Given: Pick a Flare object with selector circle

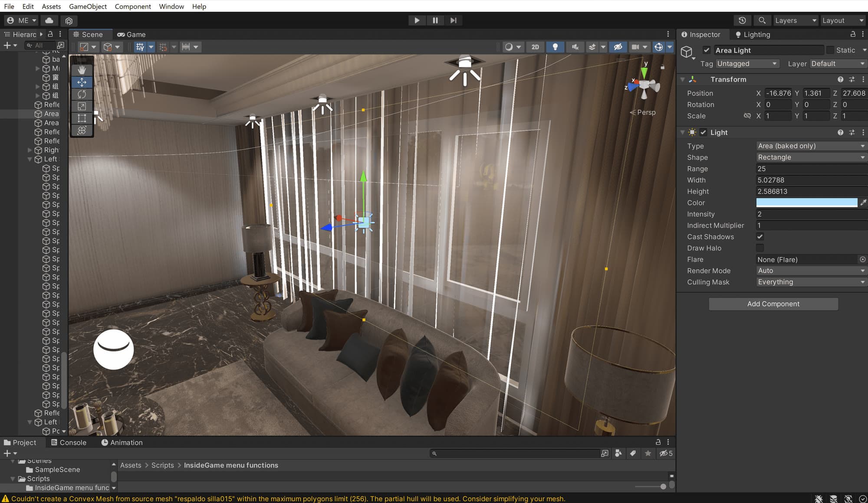Looking at the screenshot, I should pyautogui.click(x=862, y=259).
